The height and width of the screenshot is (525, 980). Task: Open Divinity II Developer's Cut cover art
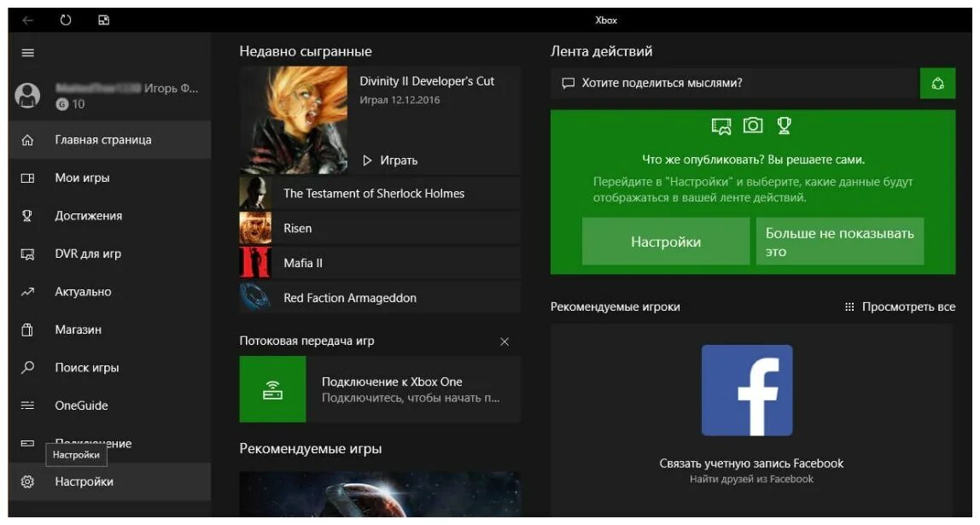(x=294, y=120)
